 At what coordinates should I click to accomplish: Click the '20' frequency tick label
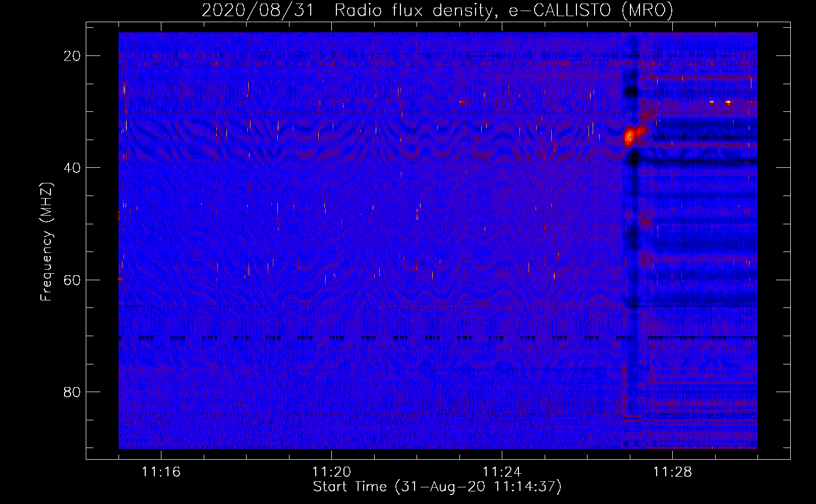click(72, 56)
